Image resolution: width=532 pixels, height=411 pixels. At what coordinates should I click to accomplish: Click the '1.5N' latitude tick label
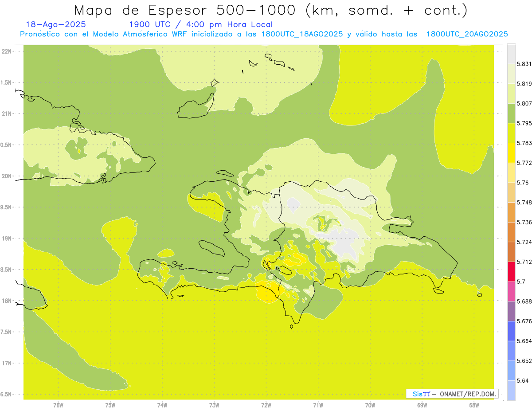[7, 82]
